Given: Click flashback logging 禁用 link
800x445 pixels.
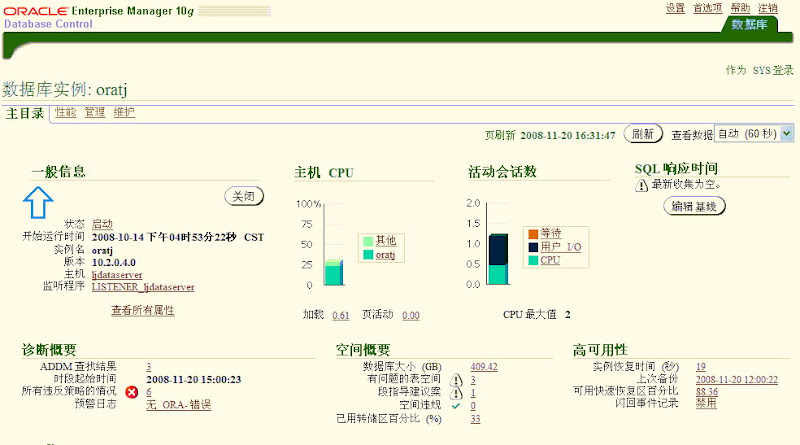Looking at the screenshot, I should click(706, 403).
